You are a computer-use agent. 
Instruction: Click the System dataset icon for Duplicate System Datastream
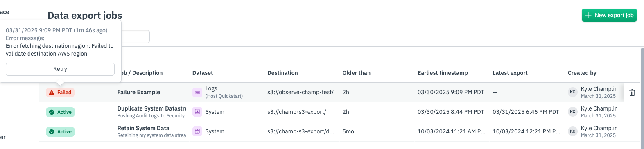(x=197, y=112)
